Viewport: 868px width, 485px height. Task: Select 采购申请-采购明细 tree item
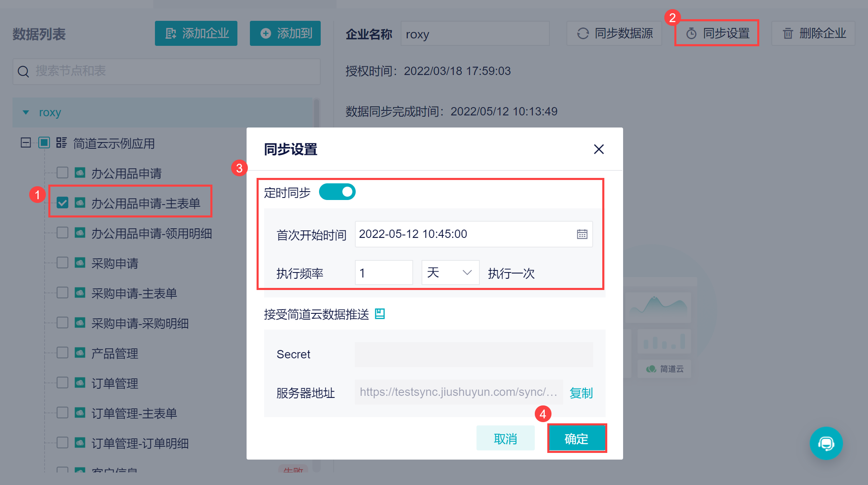point(140,323)
